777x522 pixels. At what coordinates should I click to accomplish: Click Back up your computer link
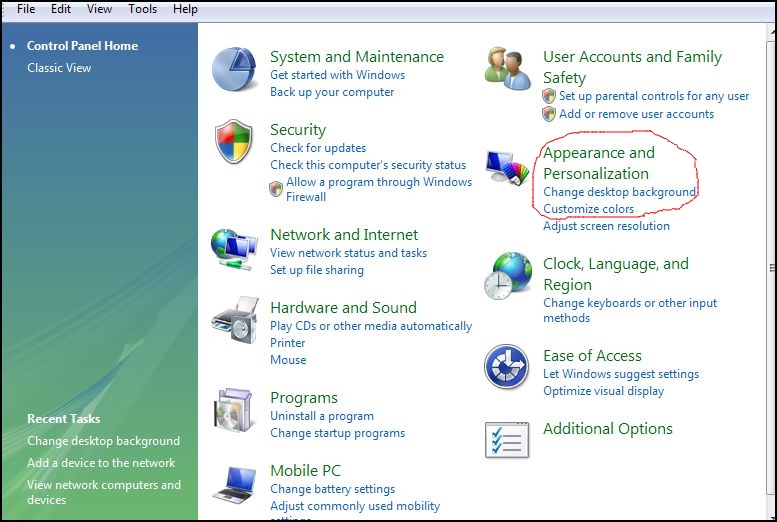[x=332, y=92]
